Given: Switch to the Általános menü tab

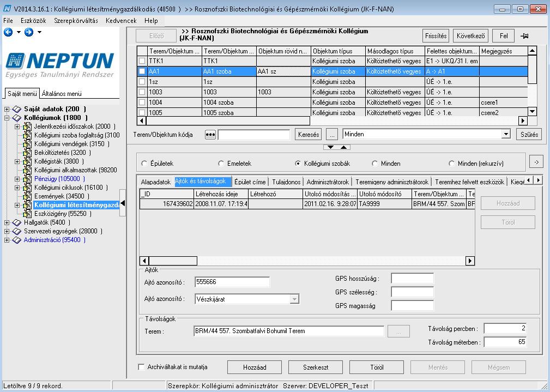Looking at the screenshot, I should pyautogui.click(x=62, y=94).
